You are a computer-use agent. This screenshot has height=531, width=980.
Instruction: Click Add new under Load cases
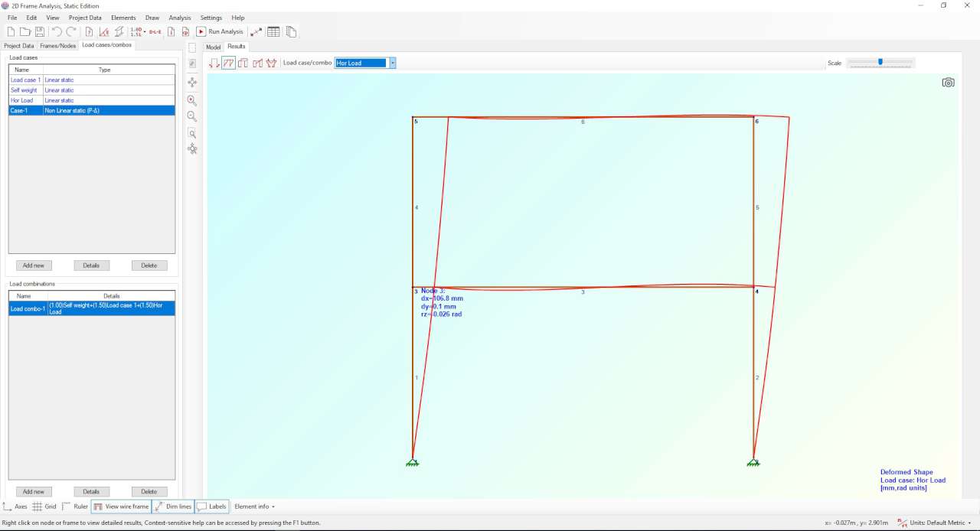tap(34, 265)
